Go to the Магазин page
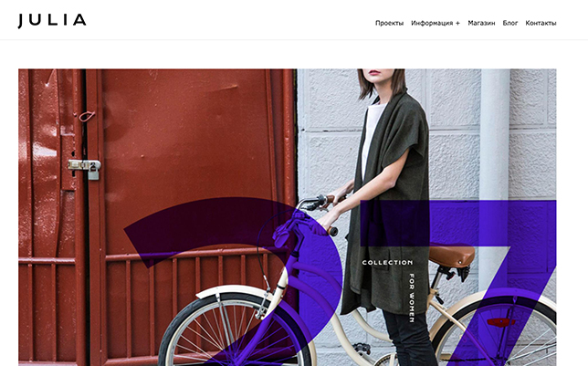Screen dimensions: 588x366 (481, 23)
